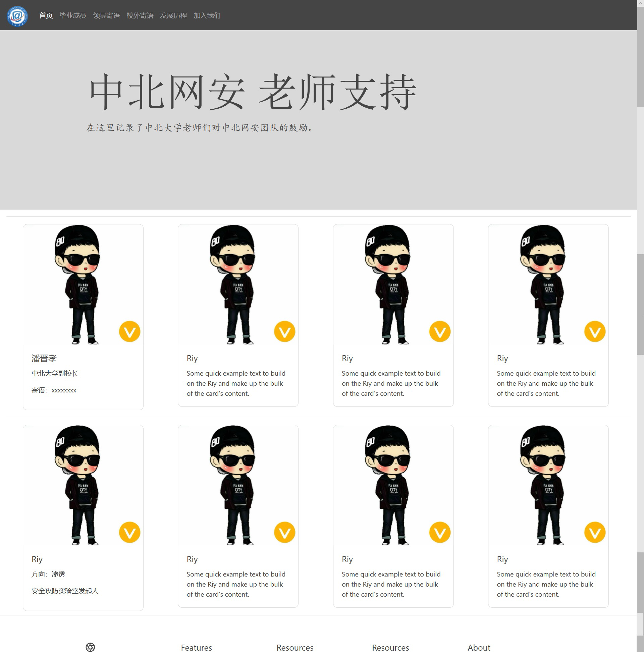Viewport: 644px width, 652px height.
Task: Click the 寄语：xxxxxxxx line
Action: click(54, 390)
